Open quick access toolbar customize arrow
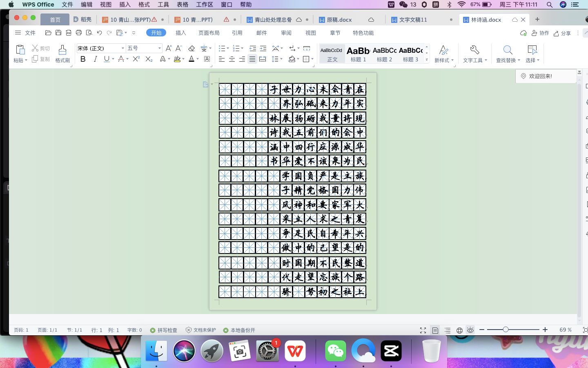 134,33
